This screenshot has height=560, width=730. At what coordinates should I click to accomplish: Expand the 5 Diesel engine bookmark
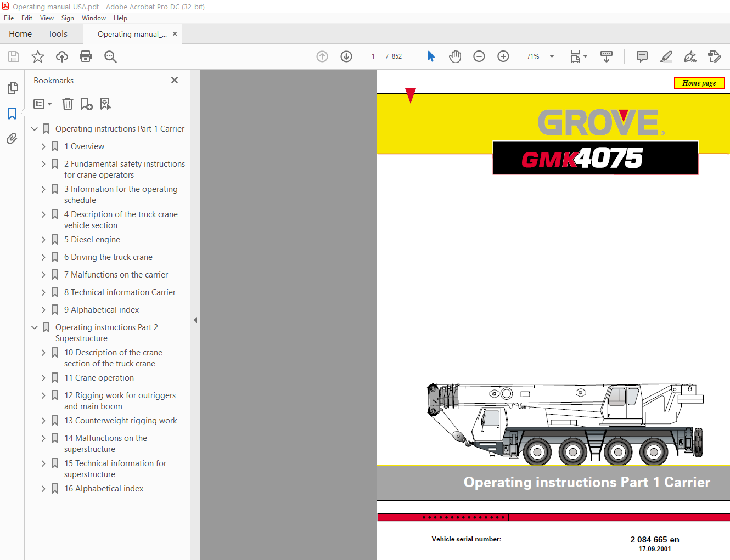tap(43, 240)
